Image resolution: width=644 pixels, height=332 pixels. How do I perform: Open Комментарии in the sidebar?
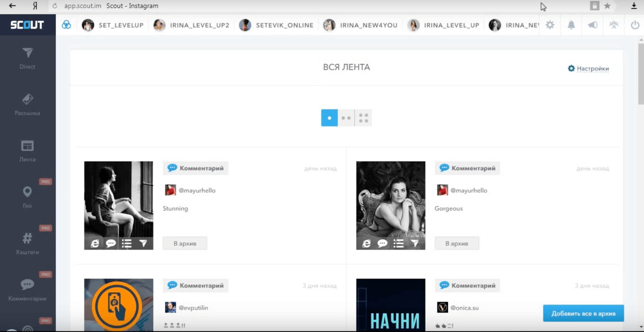coord(28,290)
